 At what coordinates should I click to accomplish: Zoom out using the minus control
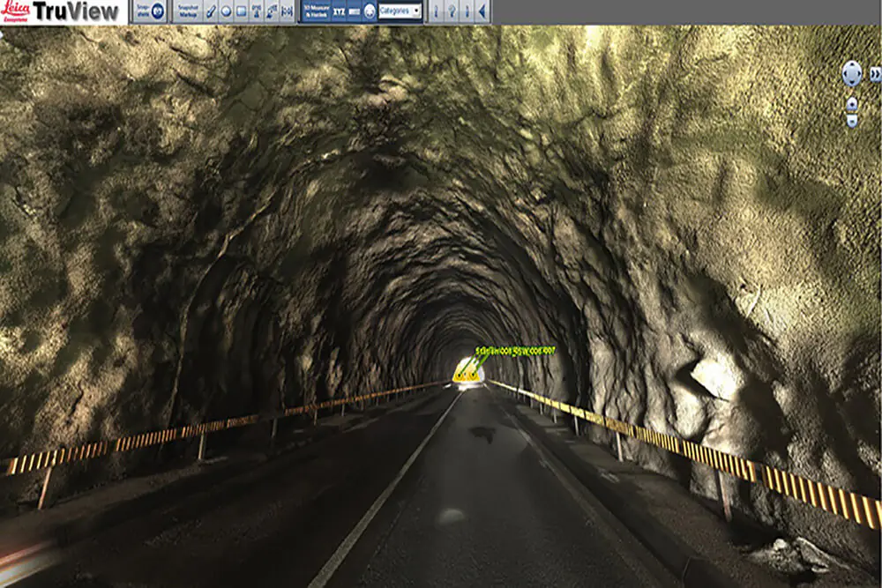tap(852, 121)
